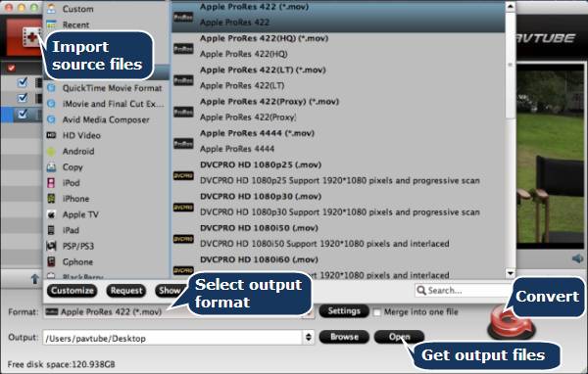Click the QuickTime Movie Format icon
The width and height of the screenshot is (588, 374).
coord(51,88)
